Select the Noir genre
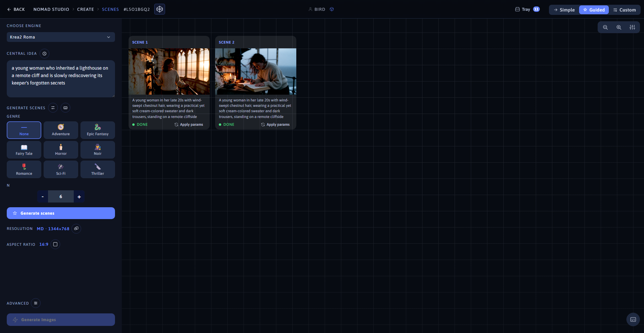 tap(98, 150)
